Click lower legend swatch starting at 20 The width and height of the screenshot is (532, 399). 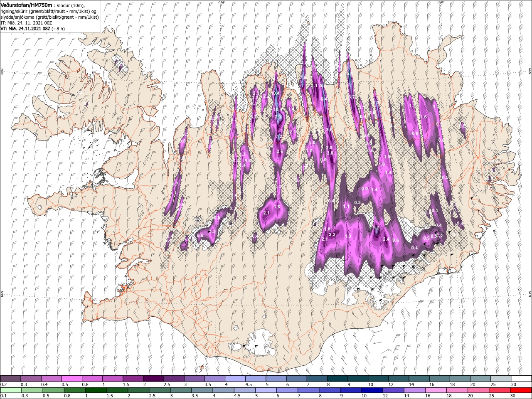coord(478,390)
